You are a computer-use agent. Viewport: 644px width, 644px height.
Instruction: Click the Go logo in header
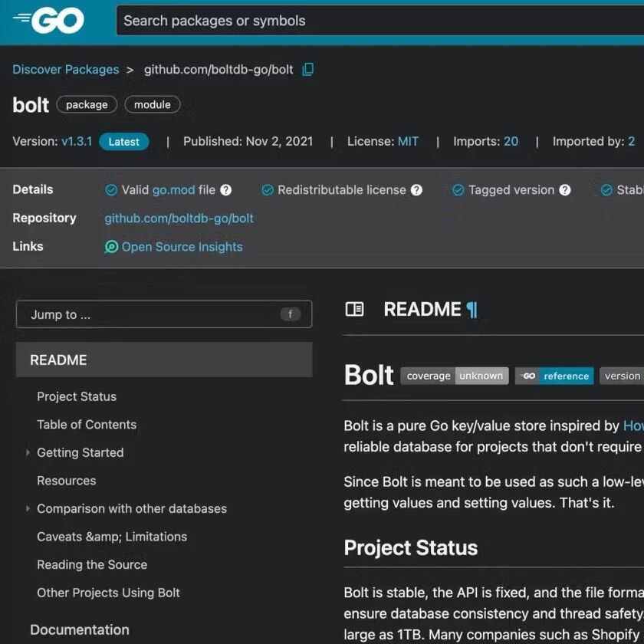click(48, 20)
